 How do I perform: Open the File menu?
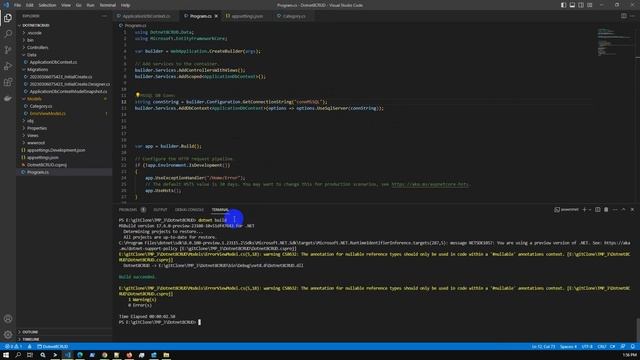(17, 5)
